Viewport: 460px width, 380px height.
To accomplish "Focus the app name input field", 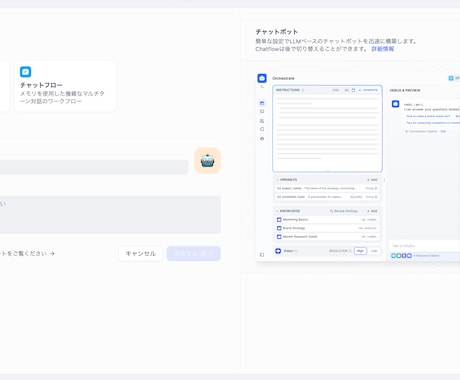I will (x=94, y=167).
